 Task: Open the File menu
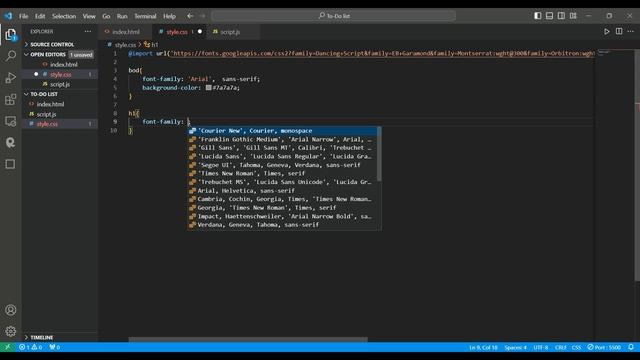pyautogui.click(x=24, y=16)
